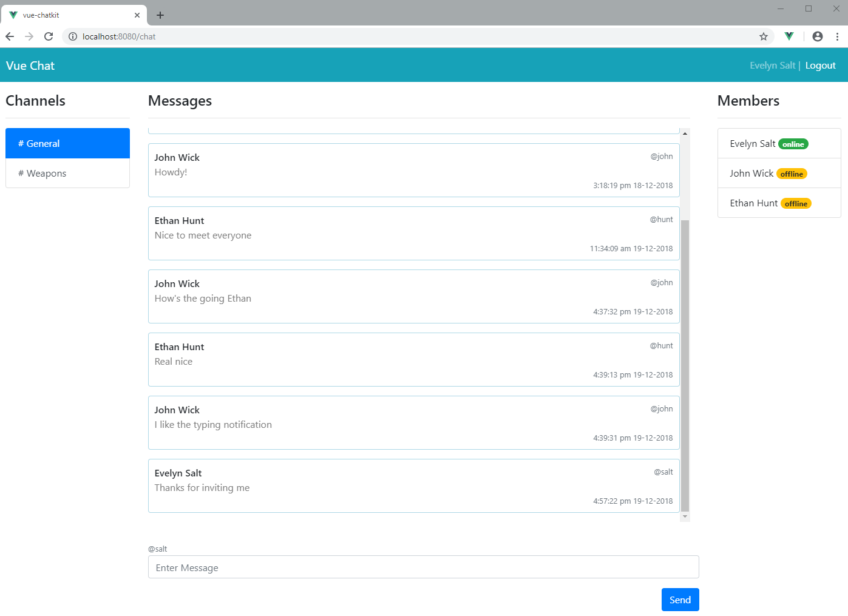Click the messages scroll up arrow
Viewport: 848px width, 616px height.
coord(685,133)
